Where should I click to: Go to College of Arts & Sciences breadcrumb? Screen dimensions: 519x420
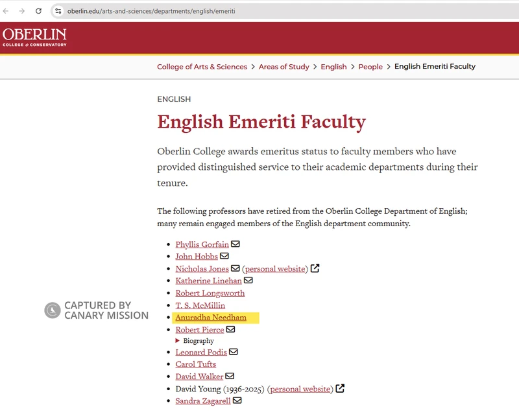pyautogui.click(x=202, y=67)
